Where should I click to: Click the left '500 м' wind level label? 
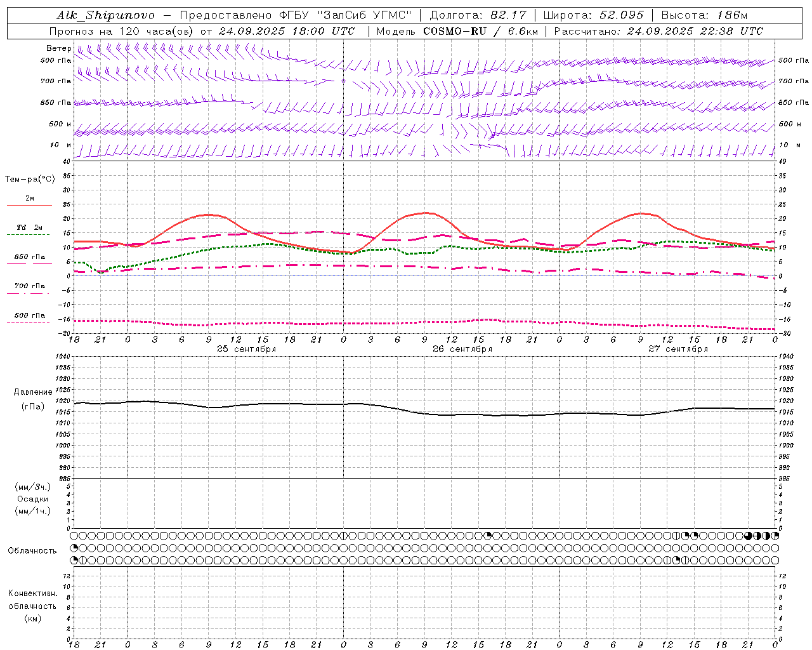click(61, 124)
